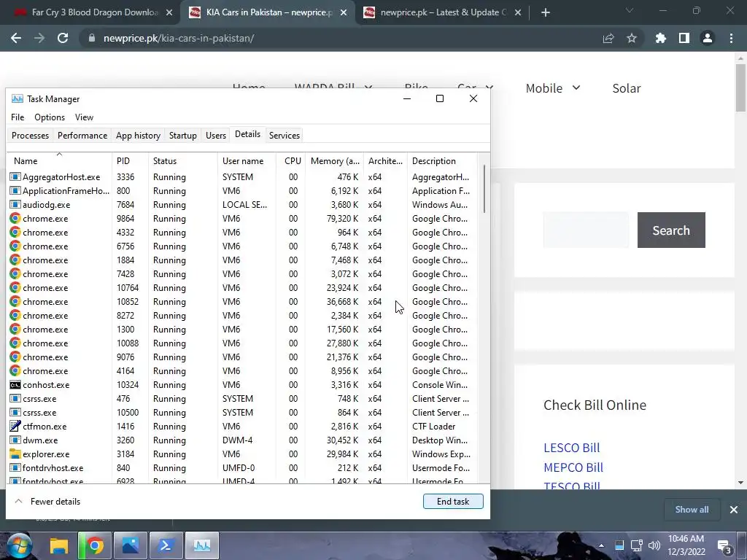This screenshot has height=560, width=747.
Task: Click Show all downloads button
Action: point(692,510)
